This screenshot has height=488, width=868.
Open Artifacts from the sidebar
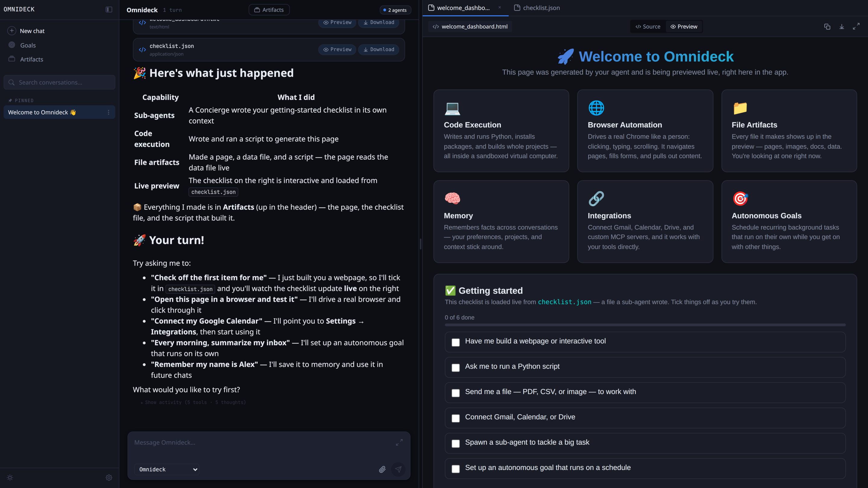click(31, 59)
